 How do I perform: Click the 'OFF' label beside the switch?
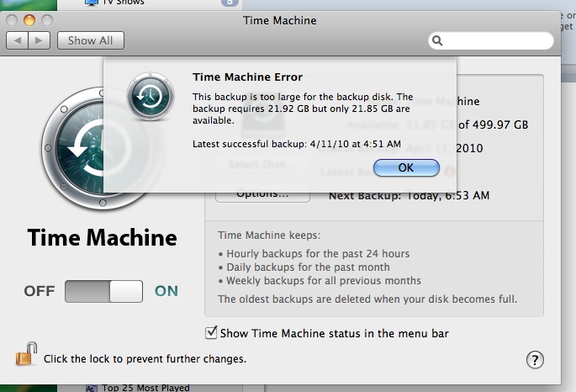point(40,291)
